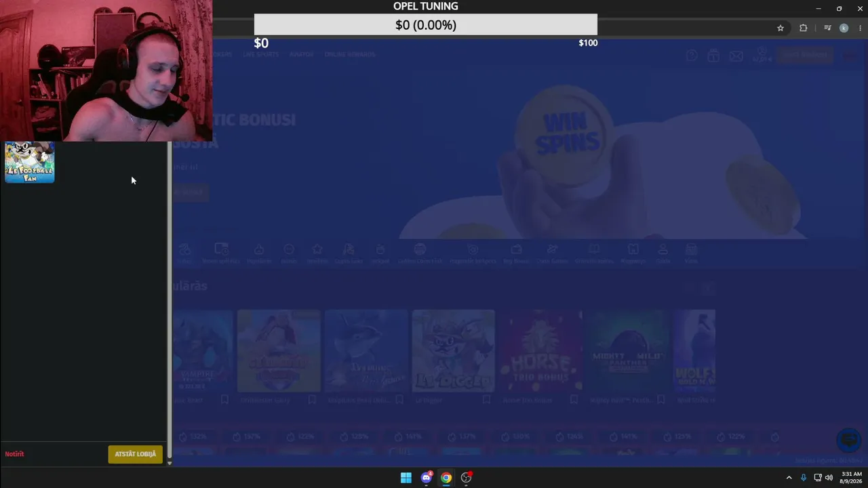Image resolution: width=868 pixels, height=488 pixels.
Task: Show hidden system tray icons
Action: pos(789,478)
